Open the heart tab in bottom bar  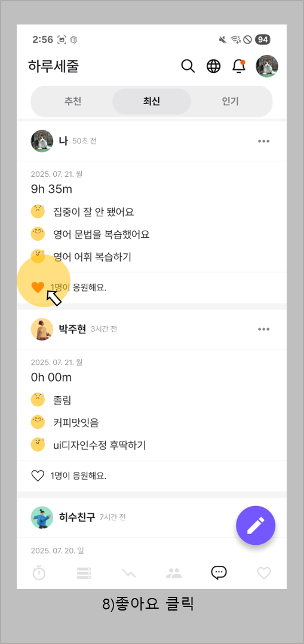[x=264, y=573]
